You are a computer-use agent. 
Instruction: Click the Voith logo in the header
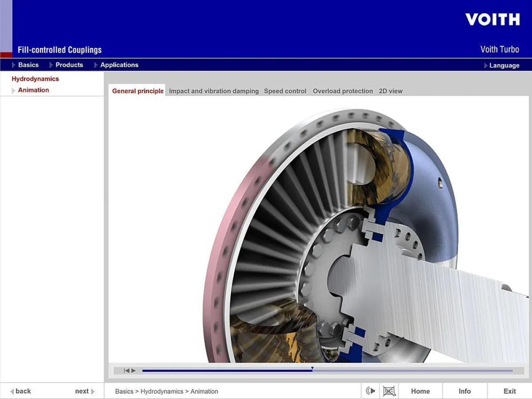coord(492,20)
